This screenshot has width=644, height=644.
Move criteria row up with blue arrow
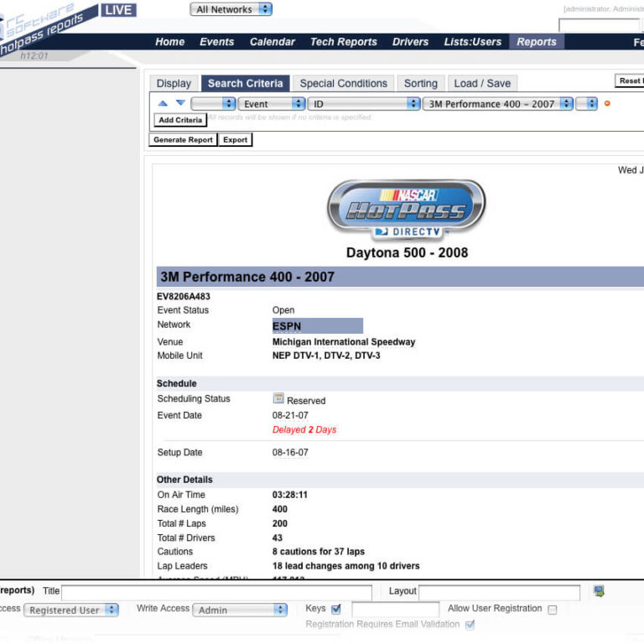[163, 103]
